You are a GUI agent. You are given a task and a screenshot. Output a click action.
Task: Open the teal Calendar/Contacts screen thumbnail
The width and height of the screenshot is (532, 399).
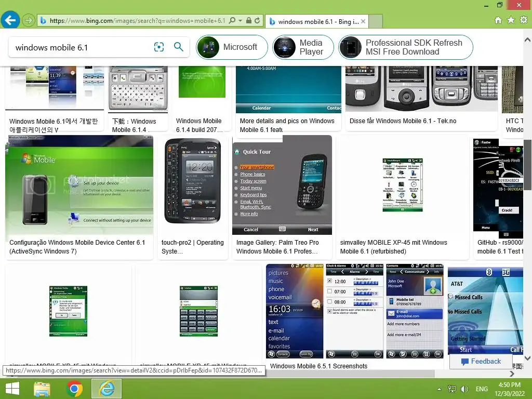tap(288, 89)
